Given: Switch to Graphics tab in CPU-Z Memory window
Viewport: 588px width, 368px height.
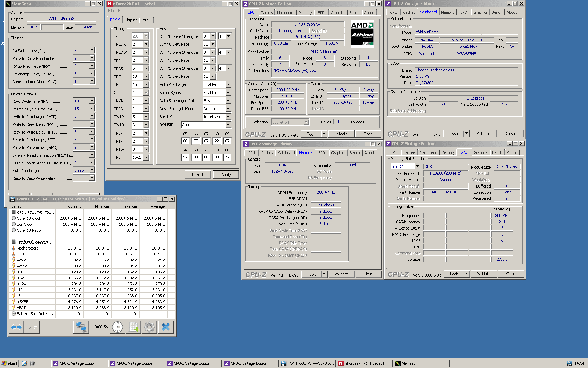Looking at the screenshot, I should point(338,153).
